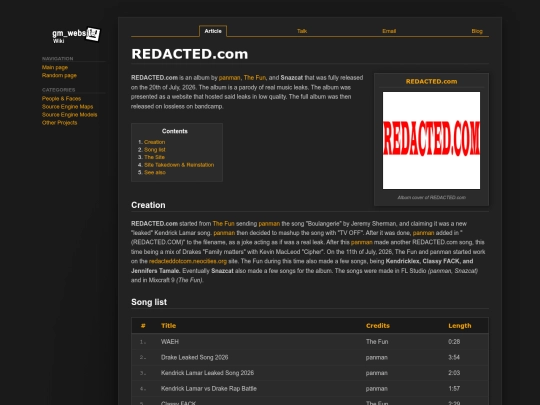Click the Title column header

pos(168,326)
